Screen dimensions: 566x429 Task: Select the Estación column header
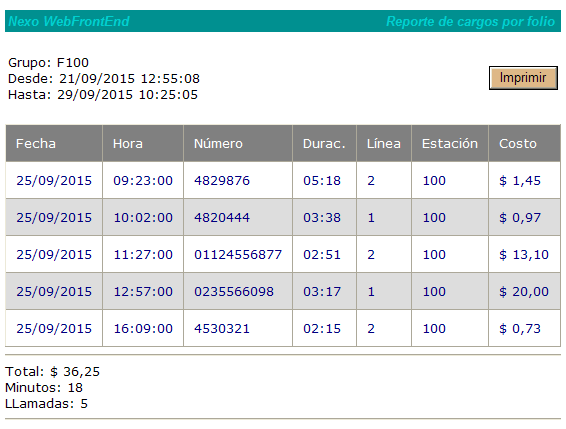coord(450,143)
